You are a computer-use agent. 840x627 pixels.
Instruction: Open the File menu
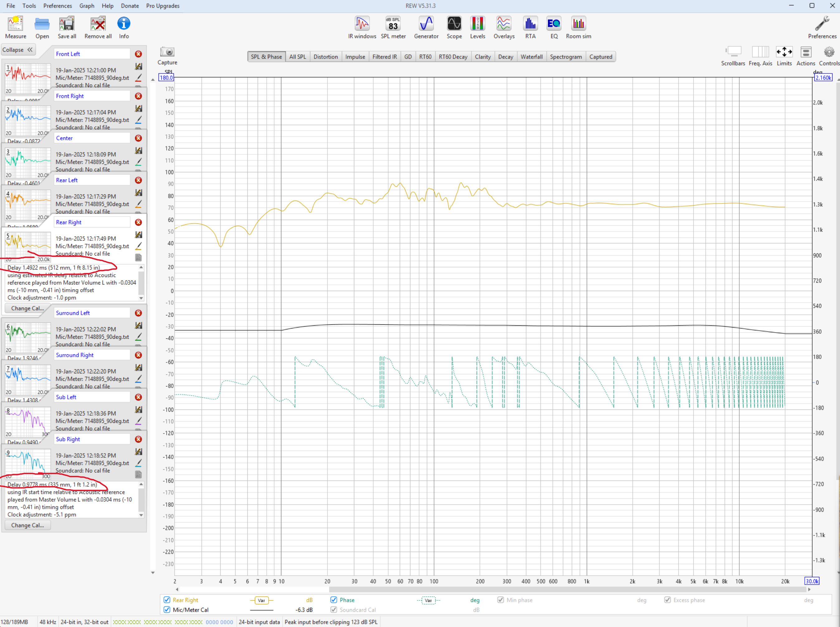click(x=11, y=6)
